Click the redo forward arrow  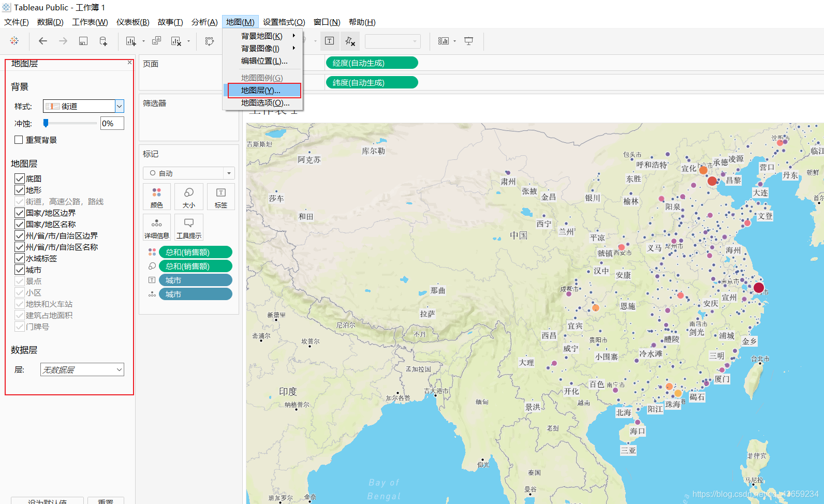(63, 41)
